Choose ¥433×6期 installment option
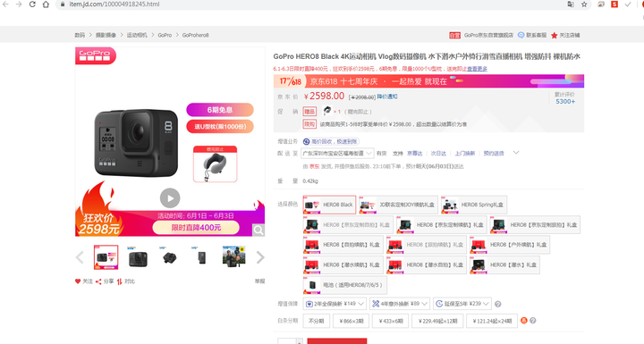644x344 pixels. click(x=390, y=321)
